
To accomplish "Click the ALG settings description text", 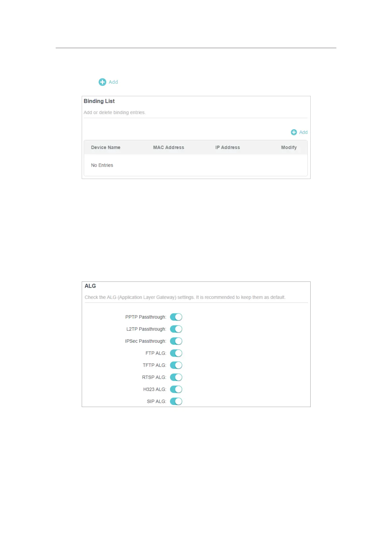I will point(185,297).
